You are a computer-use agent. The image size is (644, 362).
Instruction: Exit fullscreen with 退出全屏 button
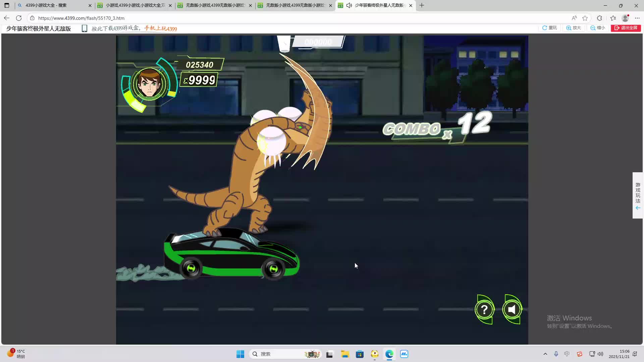pos(626,28)
